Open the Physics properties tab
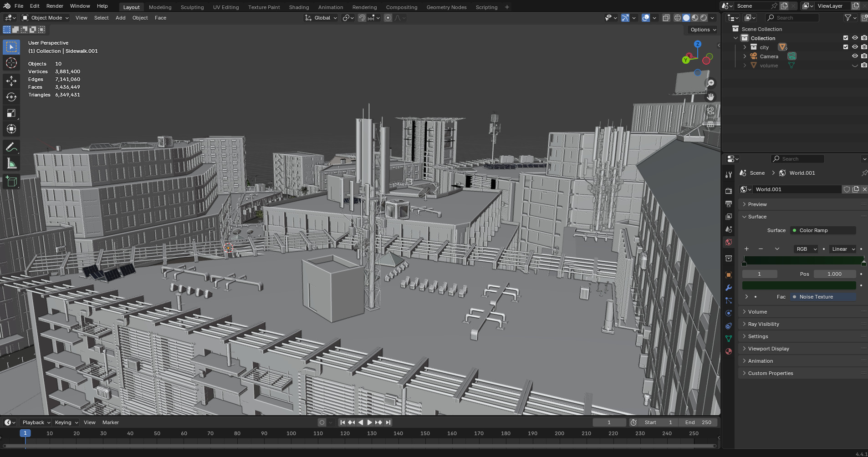This screenshot has height=457, width=868. pos(729,313)
